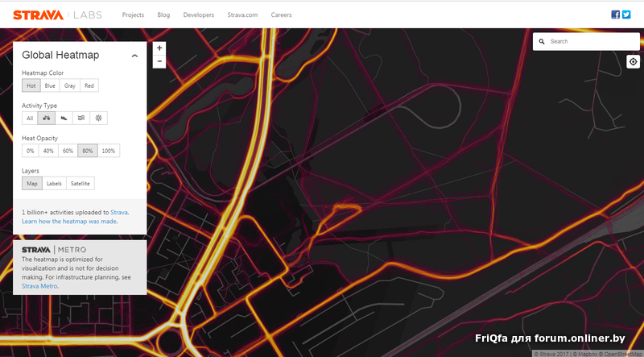Image resolution: width=644 pixels, height=357 pixels.
Task: Open the Developers menu item
Action: pos(199,15)
